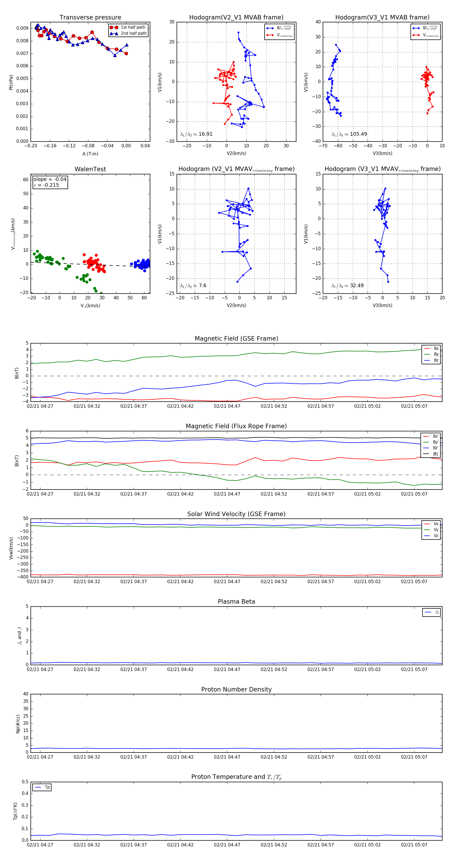The image size is (473, 868).
Task: Click the 'Transverse pressure' plot title
Action: coord(90,18)
